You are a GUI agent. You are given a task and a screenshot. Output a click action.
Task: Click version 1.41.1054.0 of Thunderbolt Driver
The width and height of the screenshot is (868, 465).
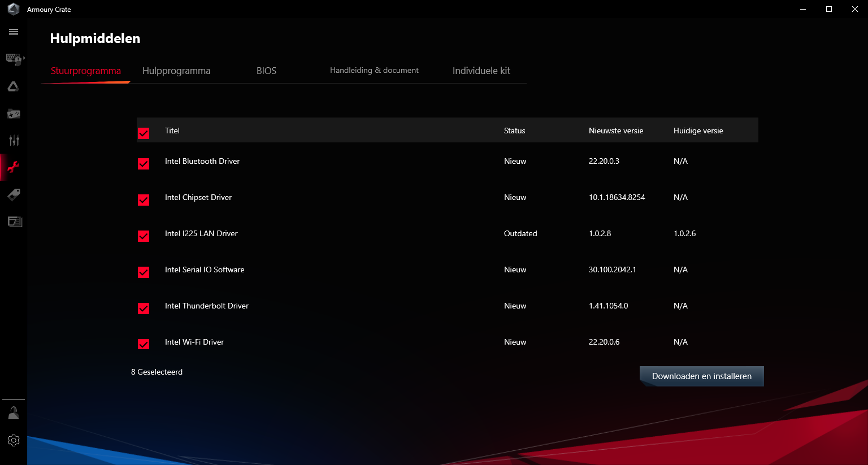[608, 306]
